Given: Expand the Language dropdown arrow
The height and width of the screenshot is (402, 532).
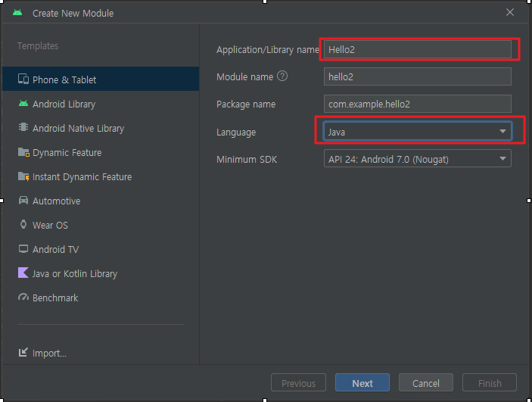Looking at the screenshot, I should (x=502, y=132).
